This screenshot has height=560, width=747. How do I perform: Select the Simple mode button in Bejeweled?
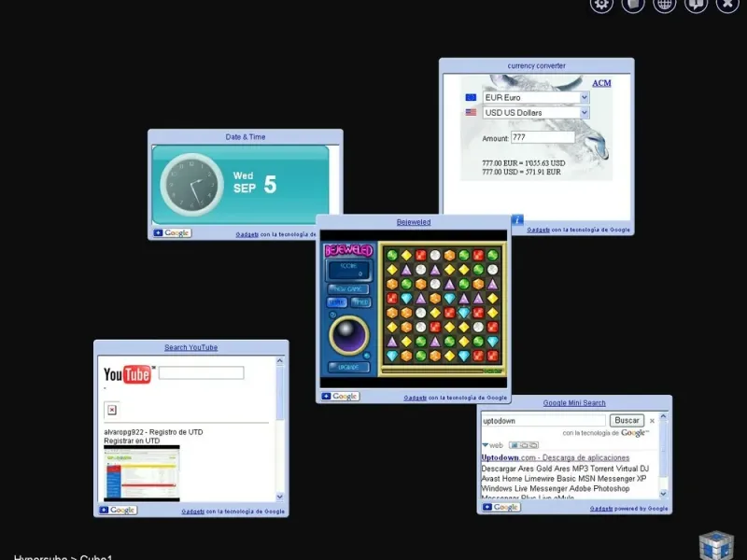[x=337, y=302]
